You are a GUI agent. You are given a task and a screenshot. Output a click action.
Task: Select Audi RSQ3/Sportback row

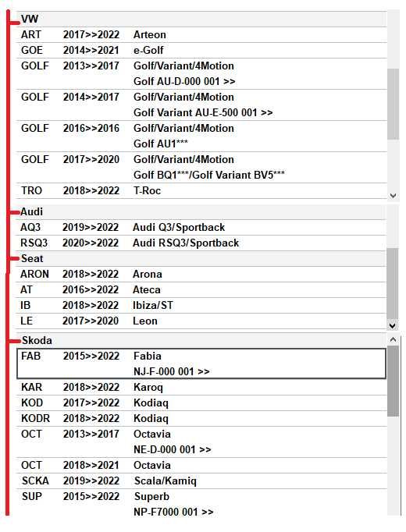201,243
